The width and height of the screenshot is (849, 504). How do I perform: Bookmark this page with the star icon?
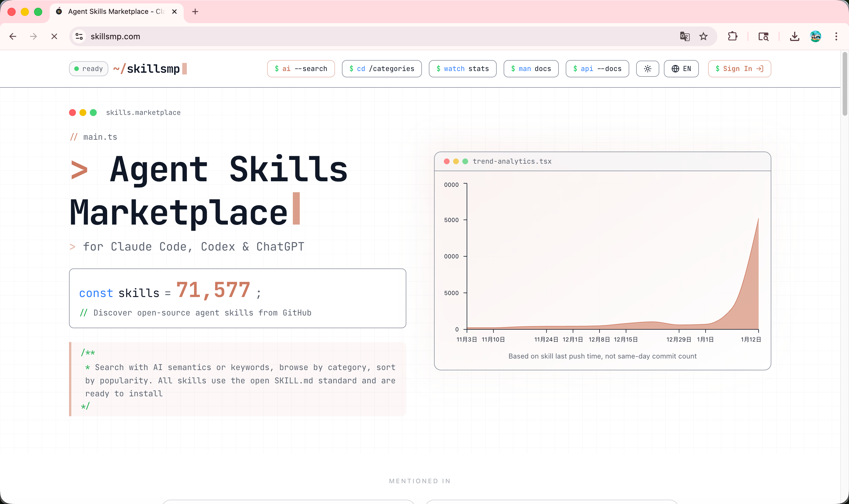703,36
